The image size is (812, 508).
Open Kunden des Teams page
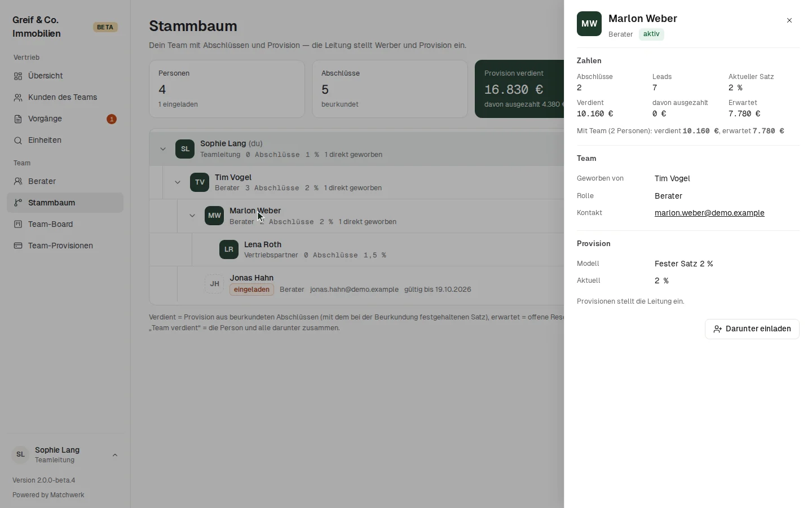coord(65,98)
